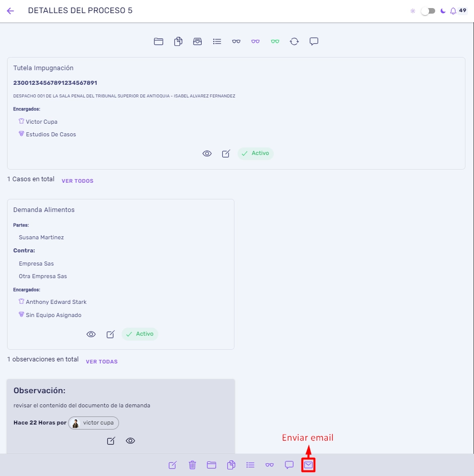Click the Tutela Impugnación title

pos(43,68)
